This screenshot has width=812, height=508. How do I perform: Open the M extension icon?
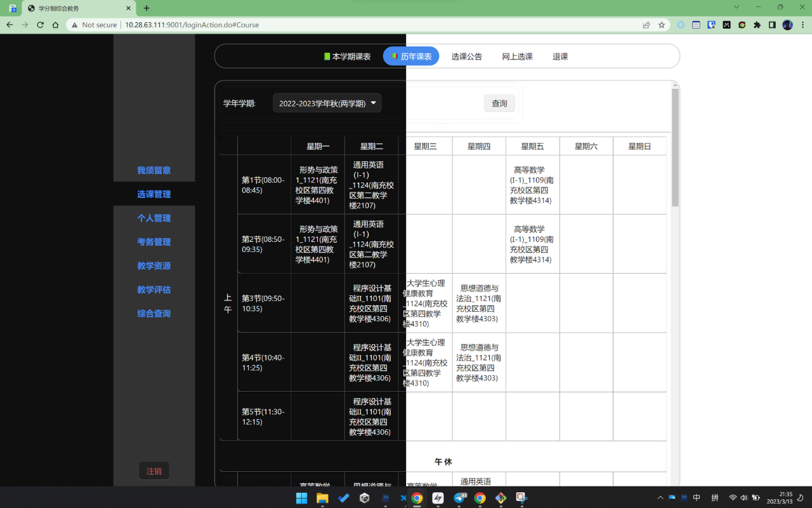(726, 25)
